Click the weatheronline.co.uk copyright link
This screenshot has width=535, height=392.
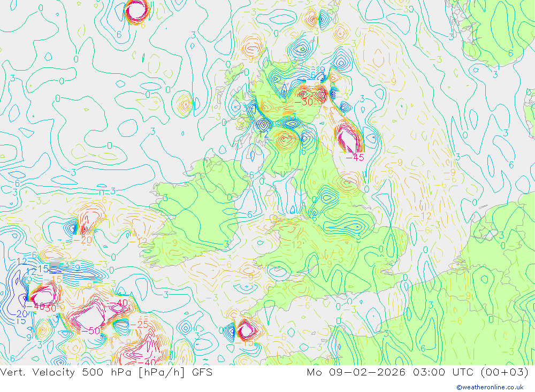[x=490, y=387]
